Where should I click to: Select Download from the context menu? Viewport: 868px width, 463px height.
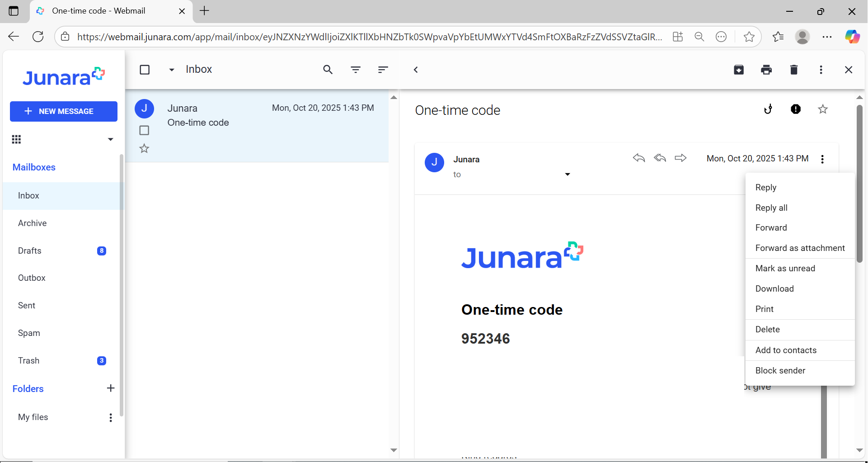coord(800,288)
